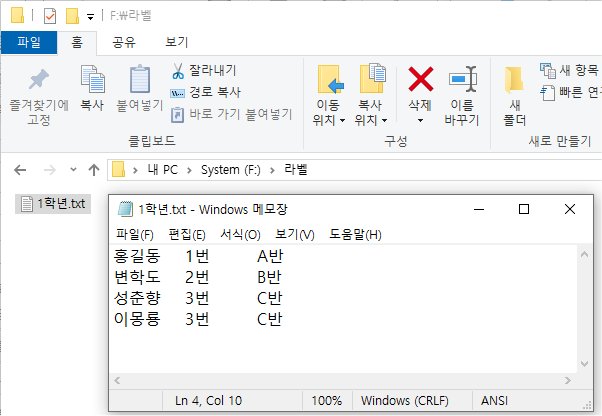Open Notepad 파일(F) menu
The height and width of the screenshot is (416, 602).
pos(135,234)
